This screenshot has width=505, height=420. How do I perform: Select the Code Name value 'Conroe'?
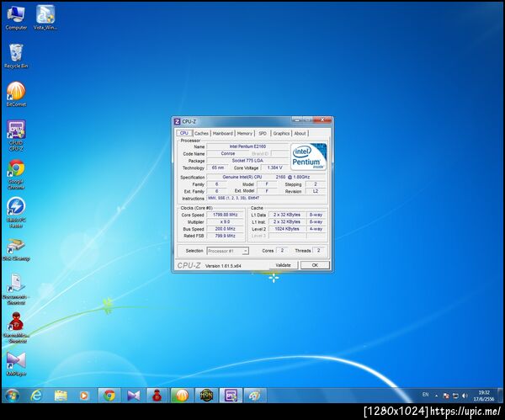pyautogui.click(x=228, y=154)
